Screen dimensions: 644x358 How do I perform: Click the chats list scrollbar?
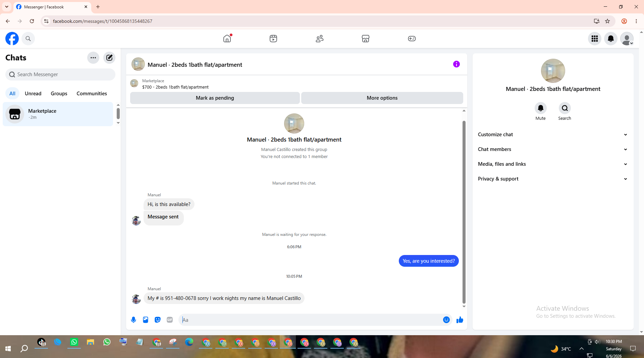click(x=118, y=113)
